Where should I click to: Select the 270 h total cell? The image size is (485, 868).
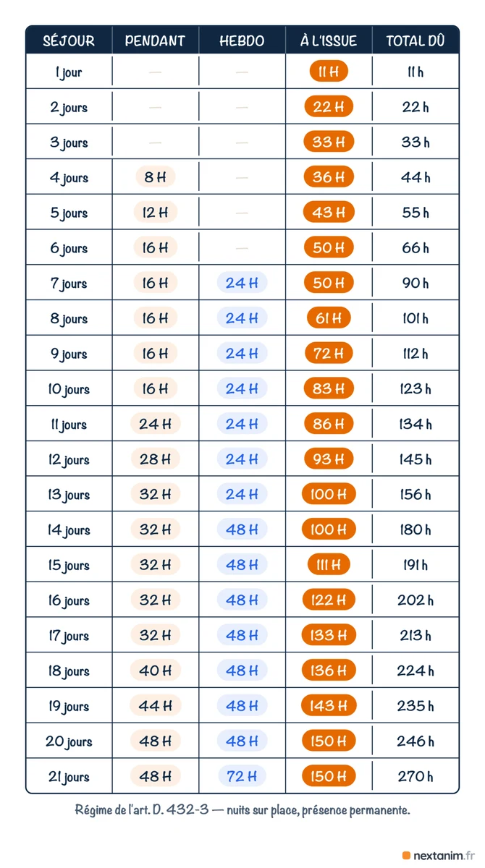click(x=416, y=777)
